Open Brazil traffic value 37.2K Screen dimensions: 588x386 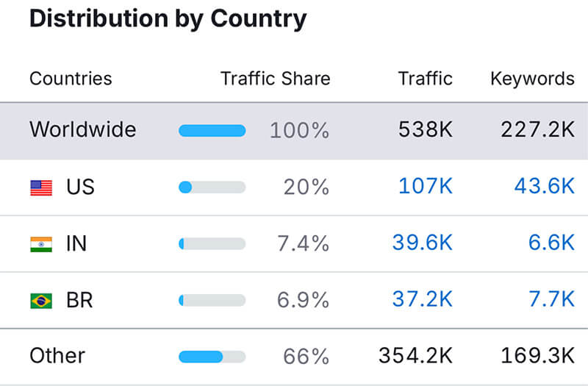[422, 300]
